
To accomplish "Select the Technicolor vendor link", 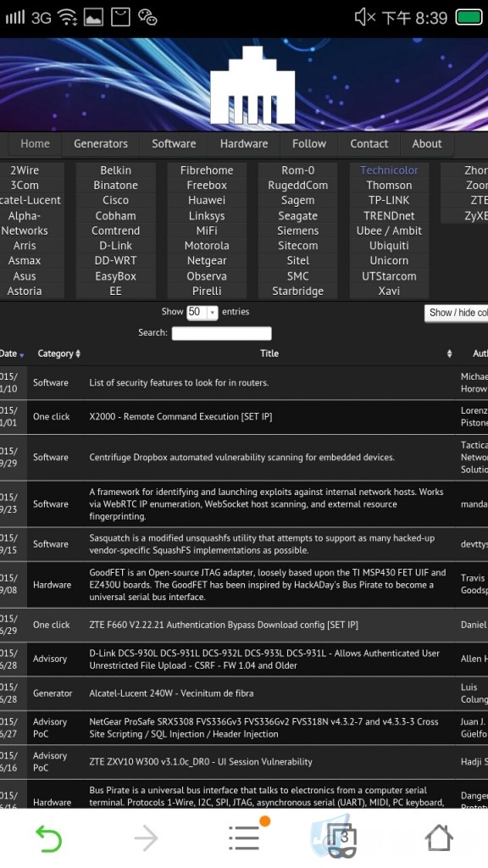I will [x=389, y=170].
